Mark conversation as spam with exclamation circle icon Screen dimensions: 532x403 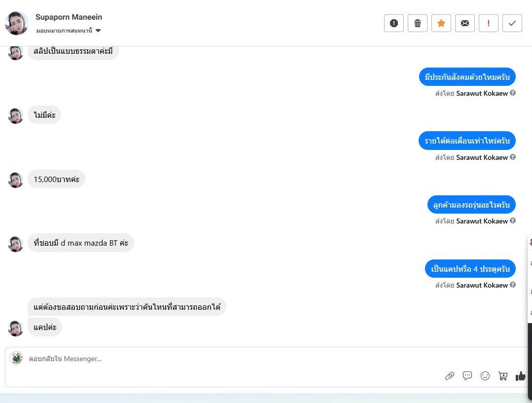(x=393, y=23)
